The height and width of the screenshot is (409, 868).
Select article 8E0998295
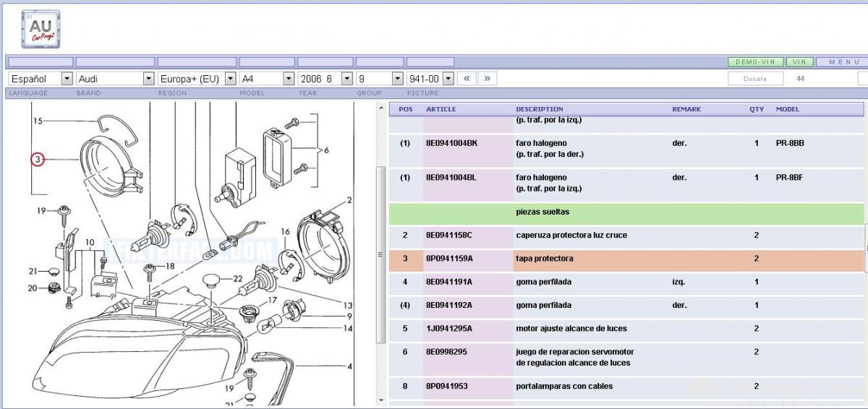click(446, 352)
